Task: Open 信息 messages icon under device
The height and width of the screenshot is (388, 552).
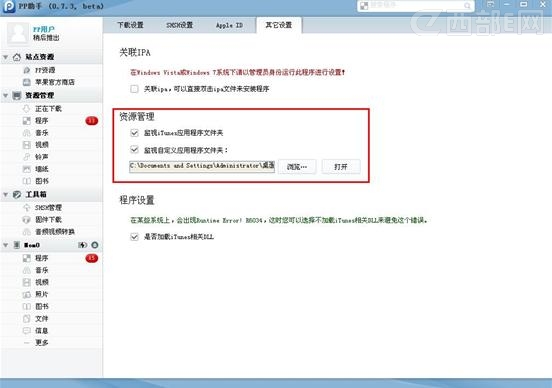Action: pos(27,331)
